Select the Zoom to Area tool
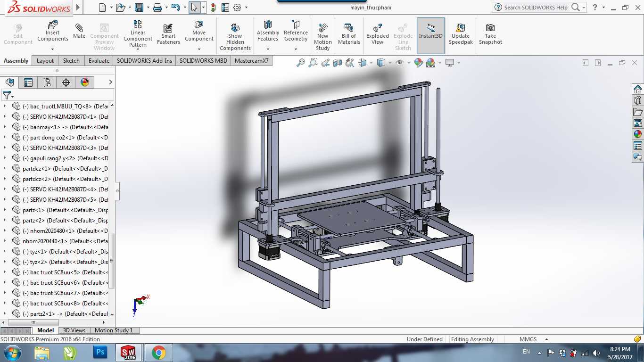Viewport: 644px width, 362px height. [x=313, y=63]
